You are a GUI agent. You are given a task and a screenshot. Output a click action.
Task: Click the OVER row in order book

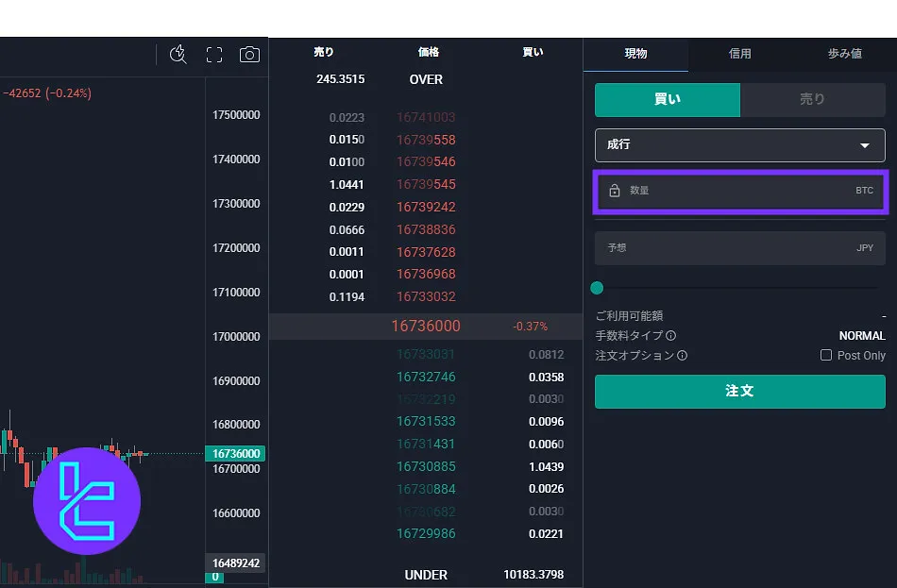click(426, 79)
